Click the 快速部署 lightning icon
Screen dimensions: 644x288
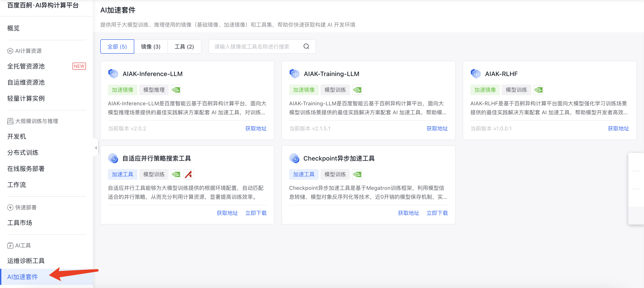coord(10,207)
